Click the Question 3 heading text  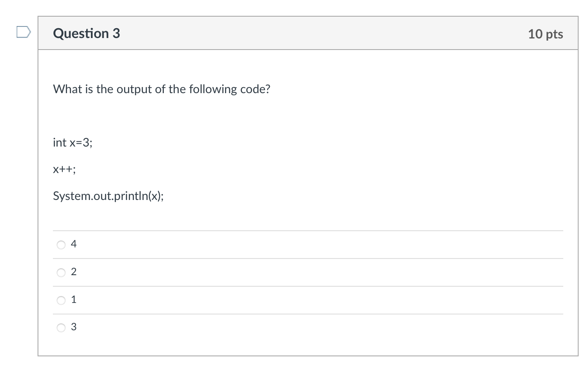click(87, 33)
